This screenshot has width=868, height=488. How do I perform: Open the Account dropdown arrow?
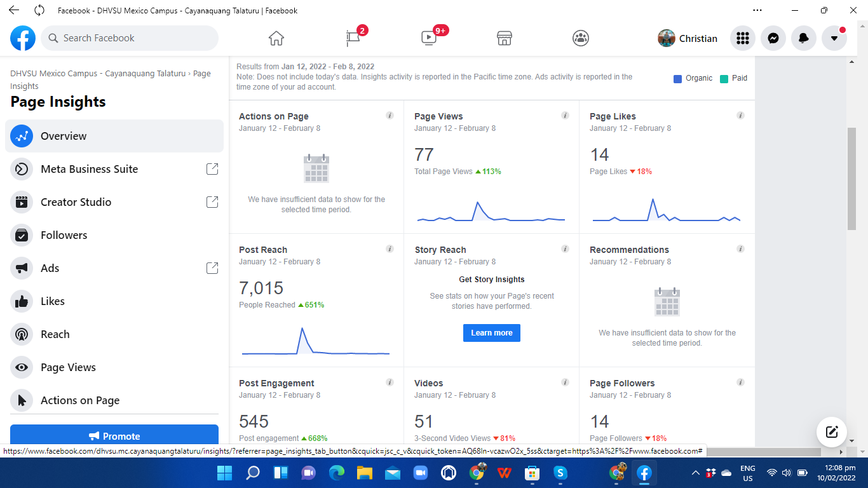point(834,38)
